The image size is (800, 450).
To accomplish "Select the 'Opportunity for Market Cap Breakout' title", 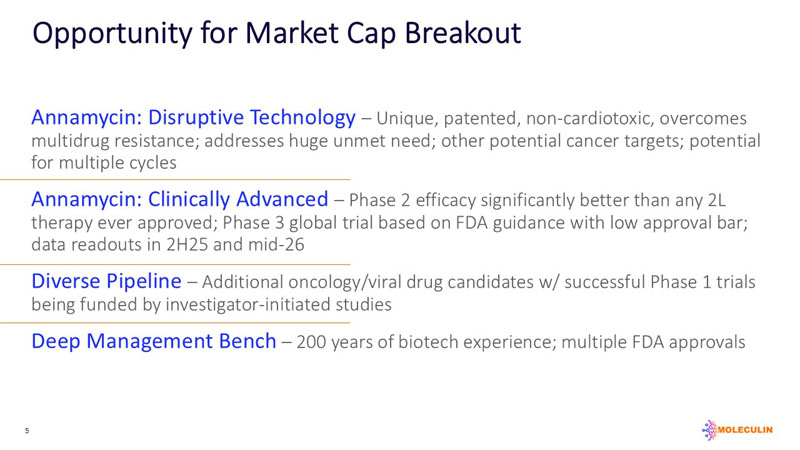I will (277, 32).
